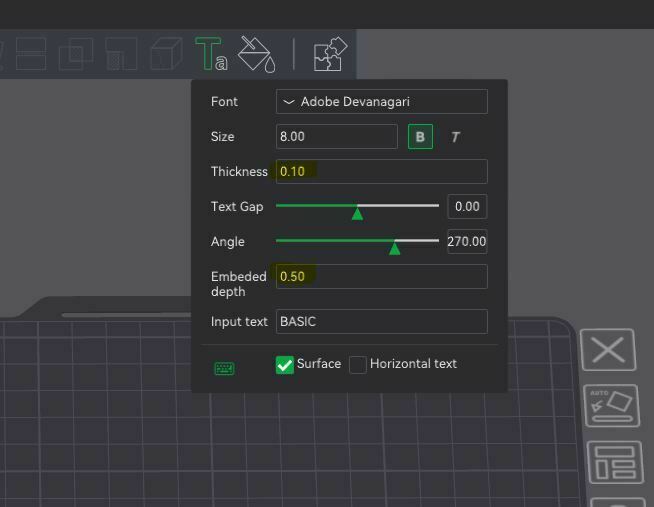654x507 pixels.
Task: Select the Text shape tool icon
Action: click(211, 54)
